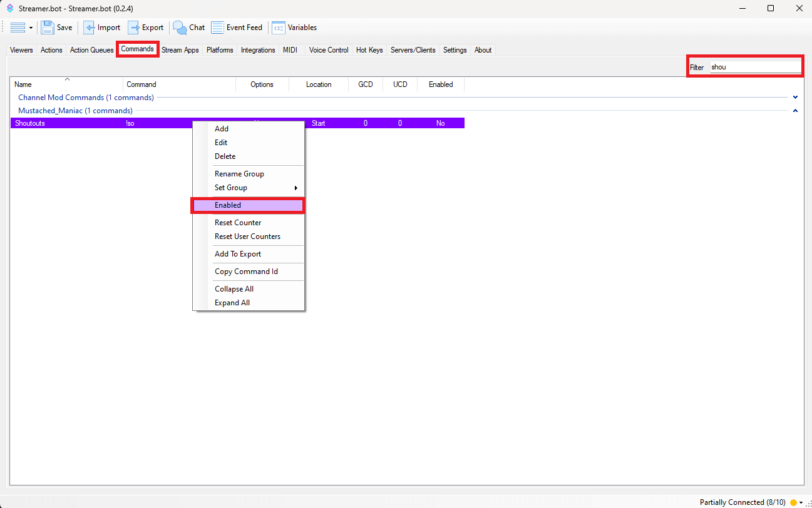Collapse the Mustached_Maniac group chevron
Screen dimensions: 812x508
click(x=795, y=111)
